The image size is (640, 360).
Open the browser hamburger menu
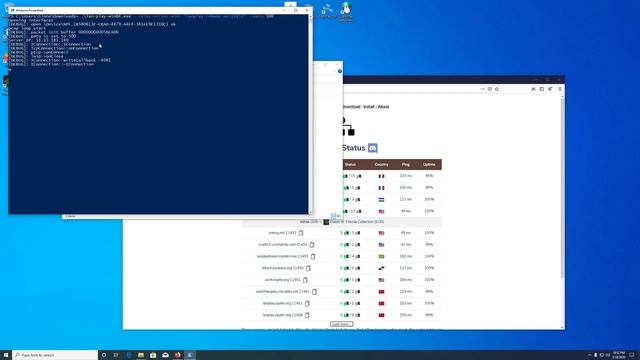coord(560,89)
